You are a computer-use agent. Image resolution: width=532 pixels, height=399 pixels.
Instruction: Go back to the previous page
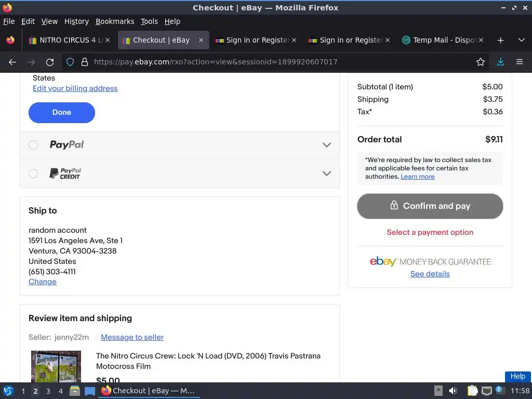point(12,62)
